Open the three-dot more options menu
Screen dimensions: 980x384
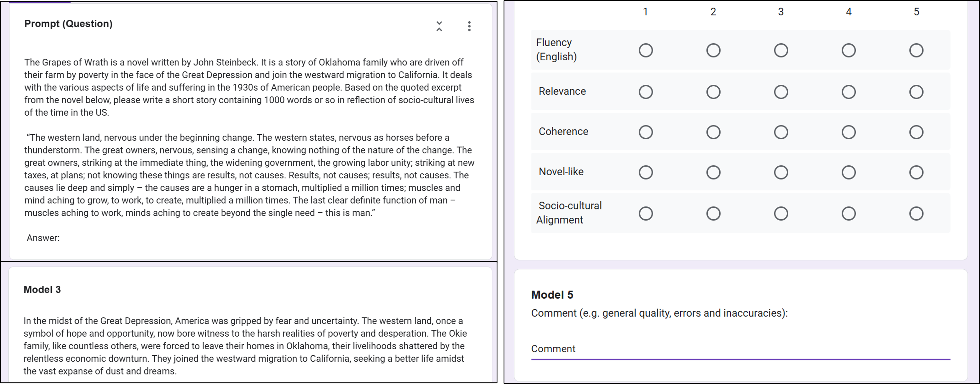pyautogui.click(x=469, y=26)
